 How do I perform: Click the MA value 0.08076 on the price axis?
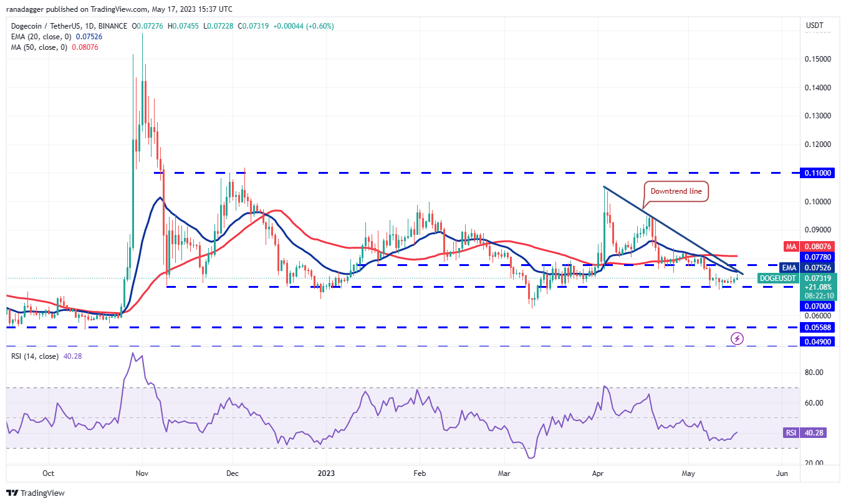pyautogui.click(x=817, y=246)
